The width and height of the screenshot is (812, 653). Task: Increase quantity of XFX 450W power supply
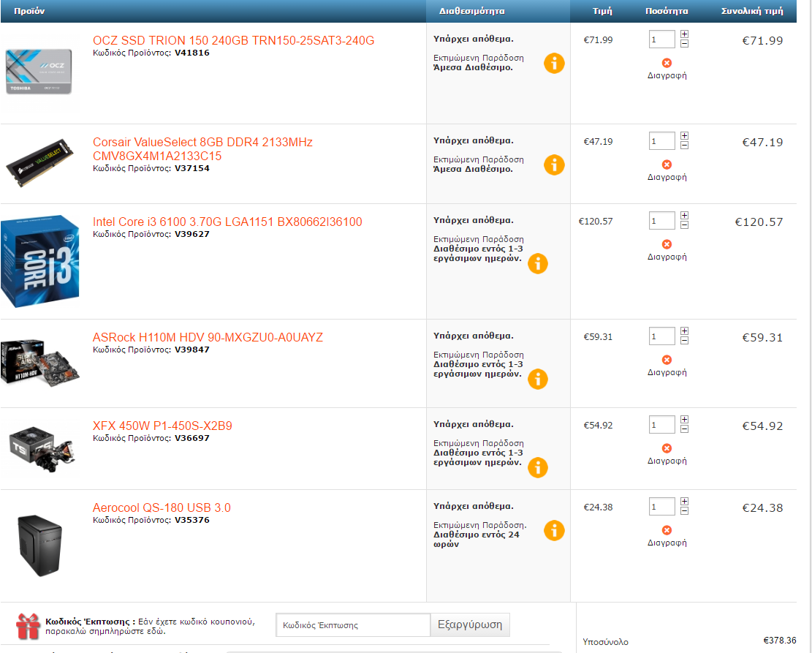click(x=684, y=419)
